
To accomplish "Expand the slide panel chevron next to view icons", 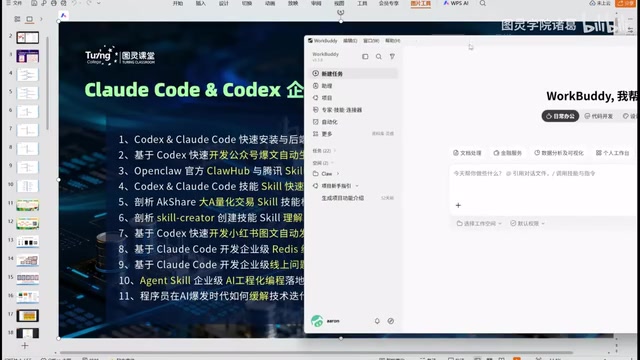I will tap(41, 19).
